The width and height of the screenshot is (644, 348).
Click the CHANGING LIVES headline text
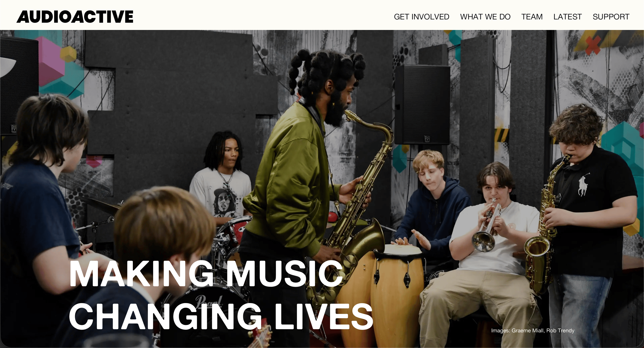point(221,316)
